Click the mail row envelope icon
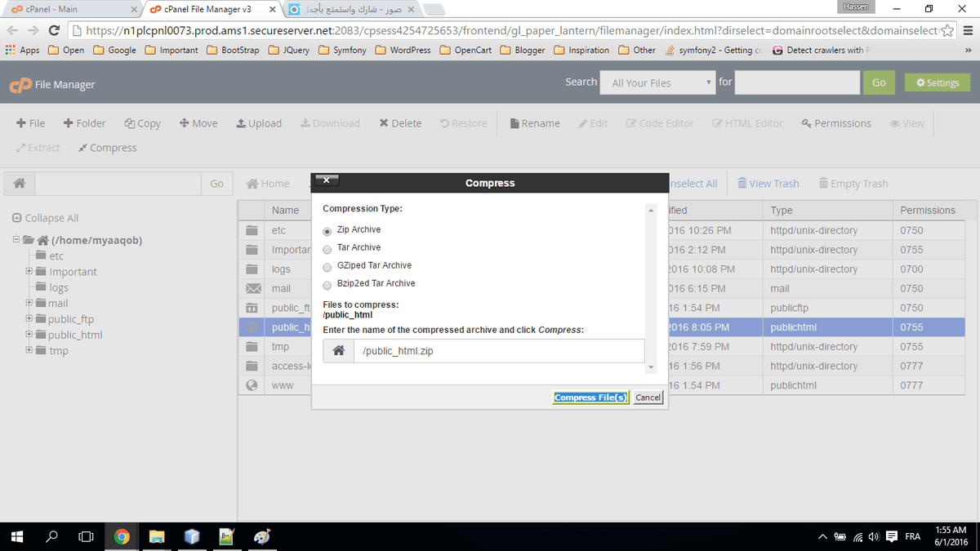 (x=253, y=288)
